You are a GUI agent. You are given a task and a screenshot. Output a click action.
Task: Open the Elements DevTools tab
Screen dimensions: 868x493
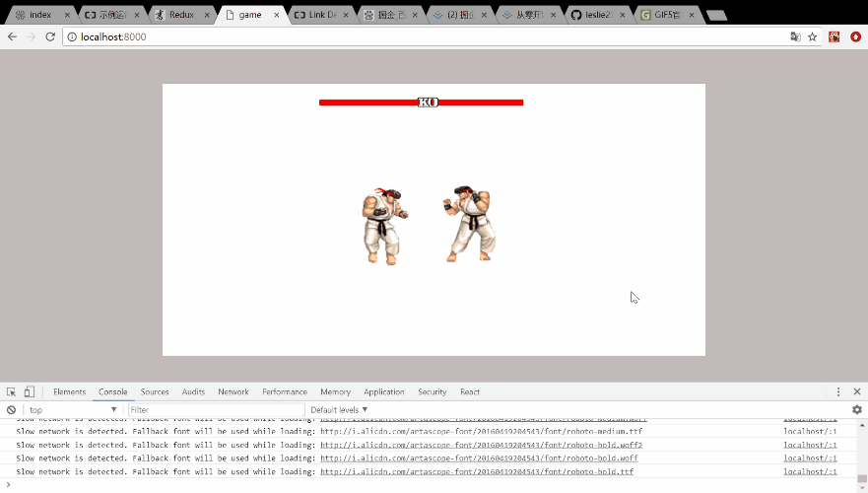coord(69,391)
